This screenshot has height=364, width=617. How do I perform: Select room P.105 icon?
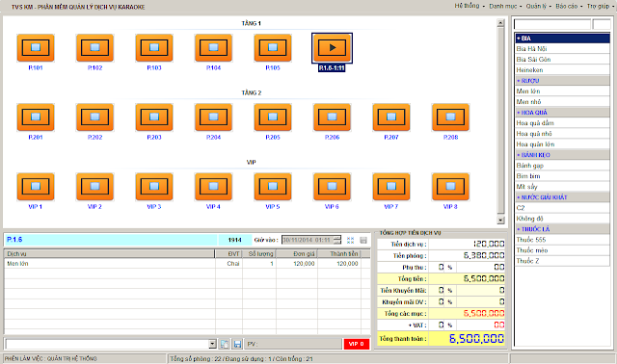(273, 47)
